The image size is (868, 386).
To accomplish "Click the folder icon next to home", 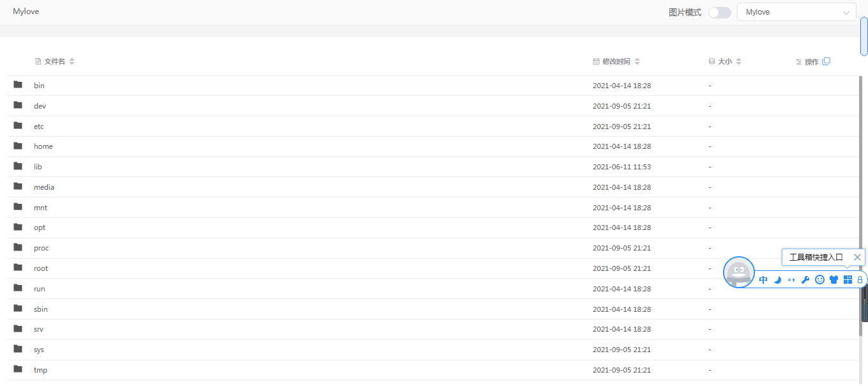I will tap(18, 145).
